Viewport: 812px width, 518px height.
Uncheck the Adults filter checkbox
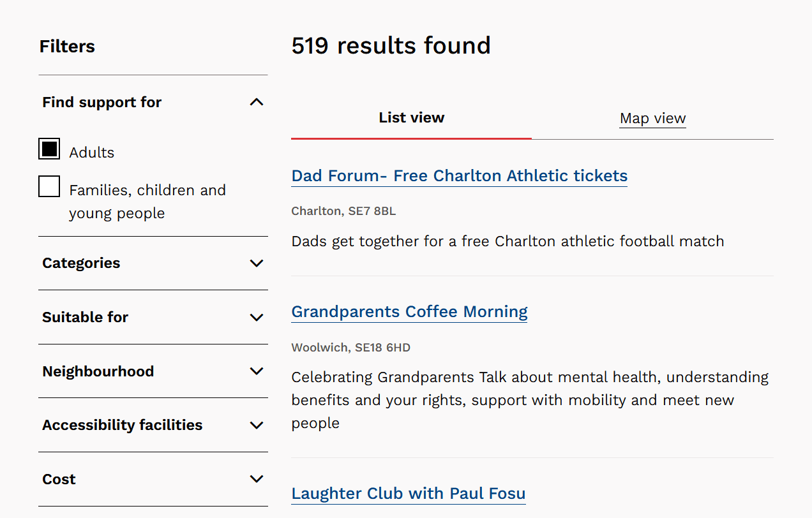coord(49,149)
